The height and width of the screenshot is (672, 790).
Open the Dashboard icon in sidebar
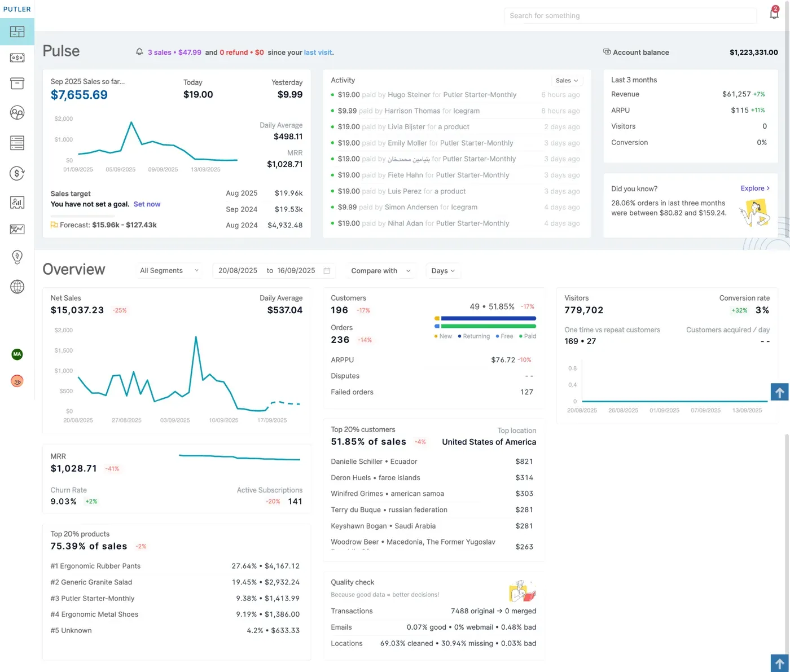(17, 32)
